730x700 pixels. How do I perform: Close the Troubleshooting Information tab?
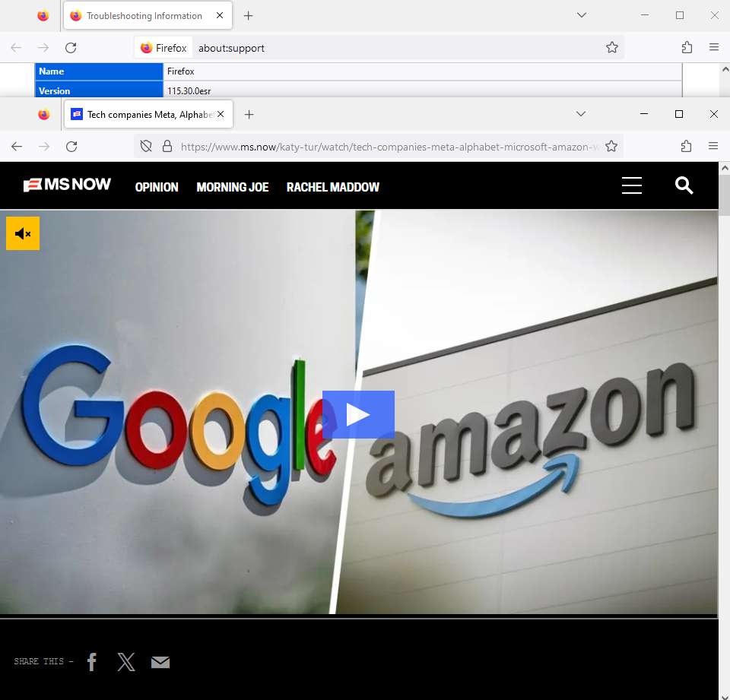coord(220,15)
